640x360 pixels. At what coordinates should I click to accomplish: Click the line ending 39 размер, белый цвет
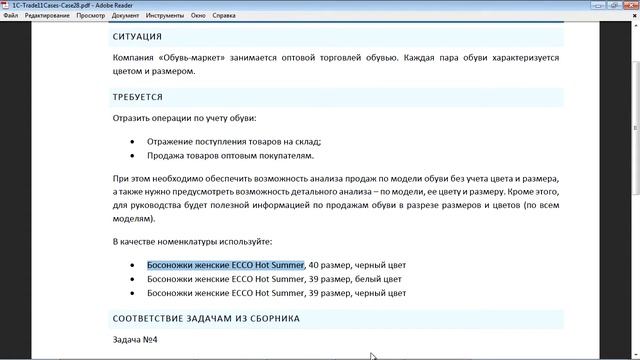pyautogui.click(x=274, y=279)
